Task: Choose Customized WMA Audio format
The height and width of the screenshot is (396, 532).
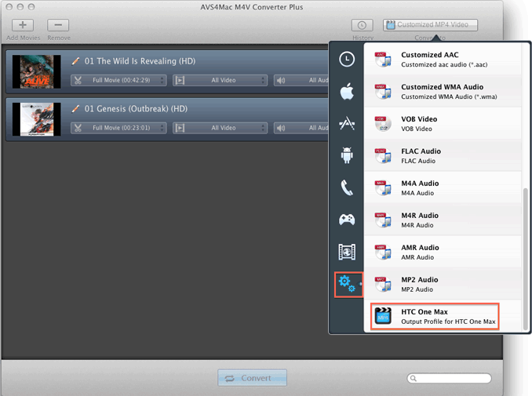Action: (443, 91)
